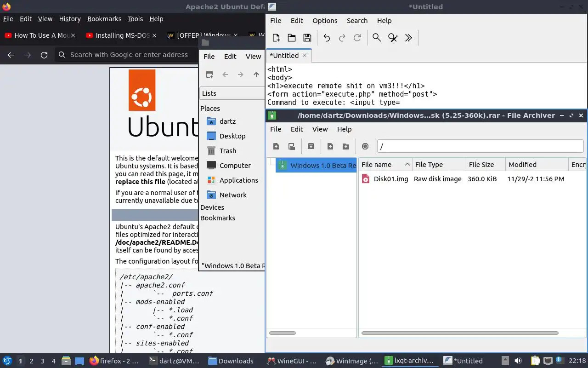Viewport: 588px width, 368px height.
Task: Click Find and Replace icon in editor
Action: tap(393, 38)
